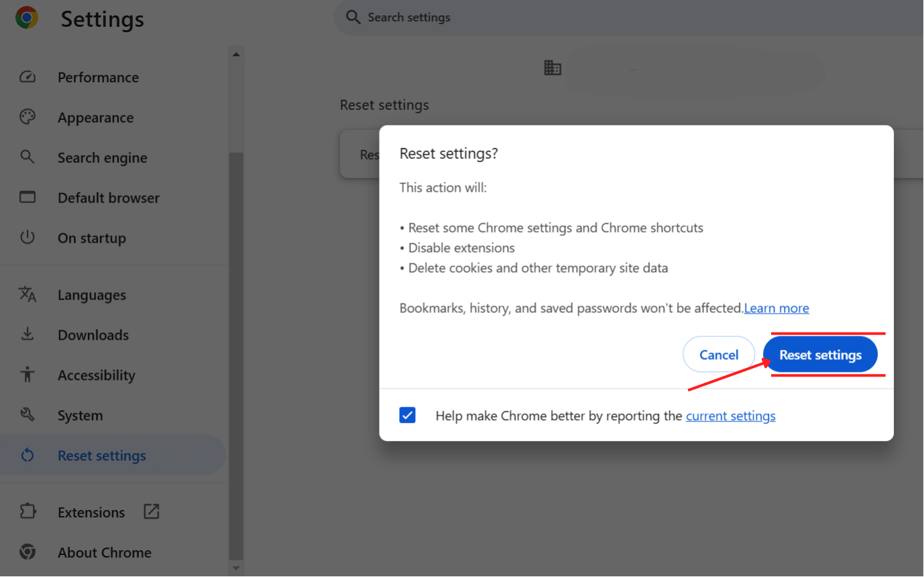Uncheck the Help make Chrome better checkbox
924x577 pixels.
(408, 415)
